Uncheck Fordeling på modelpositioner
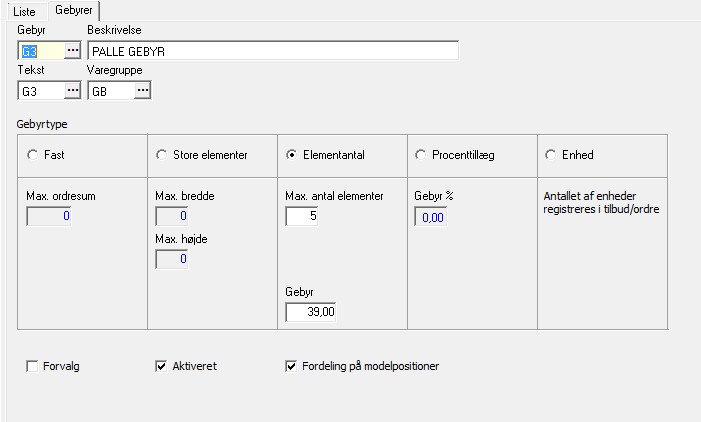 (x=291, y=366)
